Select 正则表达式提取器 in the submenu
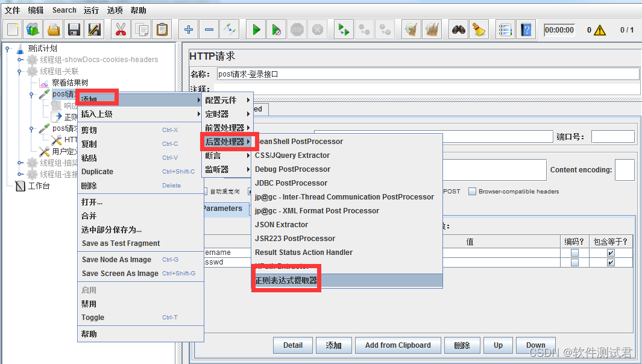 click(347, 280)
